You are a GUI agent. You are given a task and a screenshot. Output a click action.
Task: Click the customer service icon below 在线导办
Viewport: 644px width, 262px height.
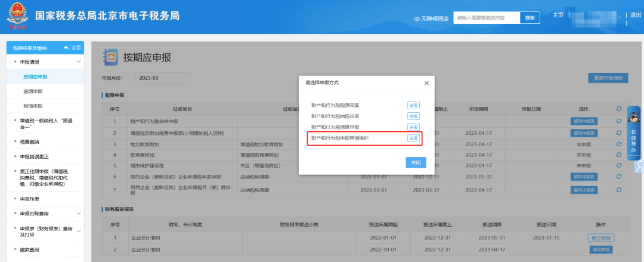click(x=639, y=166)
